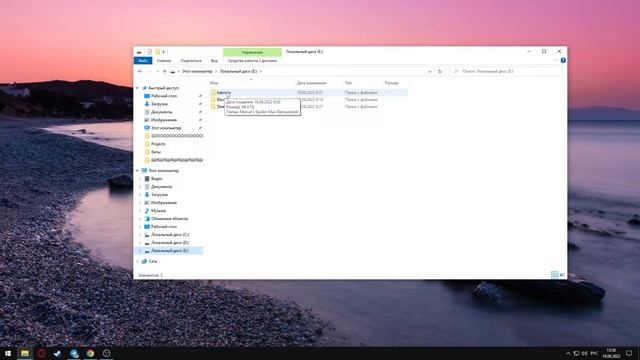Switch to the Поделиться ribbon tab
This screenshot has height=360, width=640.
point(191,61)
